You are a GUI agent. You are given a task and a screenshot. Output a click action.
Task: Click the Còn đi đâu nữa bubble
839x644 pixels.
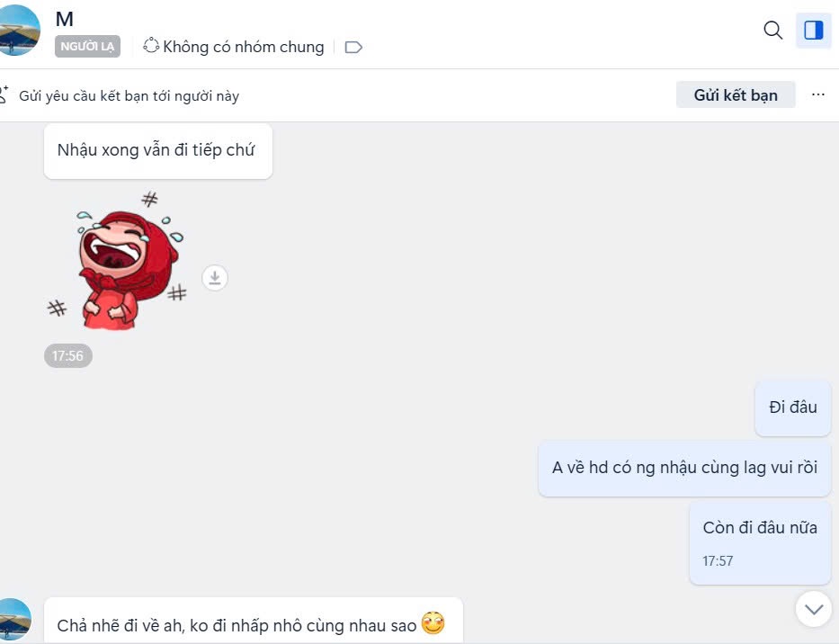point(760,543)
